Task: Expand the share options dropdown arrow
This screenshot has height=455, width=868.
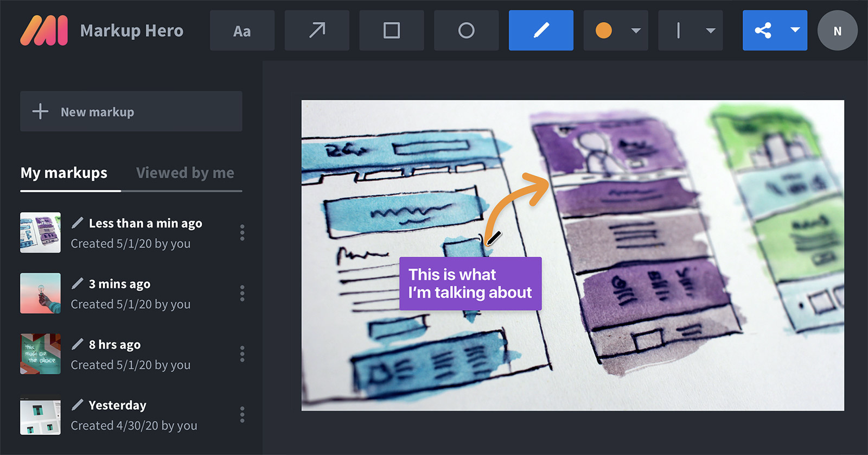Action: coord(795,30)
